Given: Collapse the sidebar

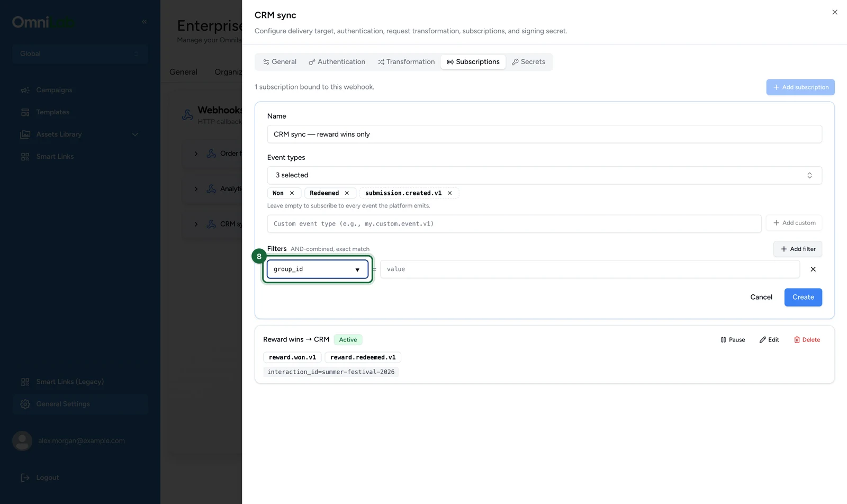Looking at the screenshot, I should click(x=144, y=22).
